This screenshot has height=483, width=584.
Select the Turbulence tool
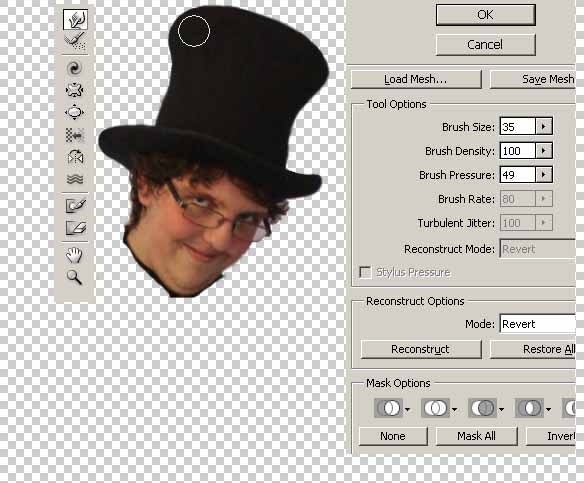75,179
